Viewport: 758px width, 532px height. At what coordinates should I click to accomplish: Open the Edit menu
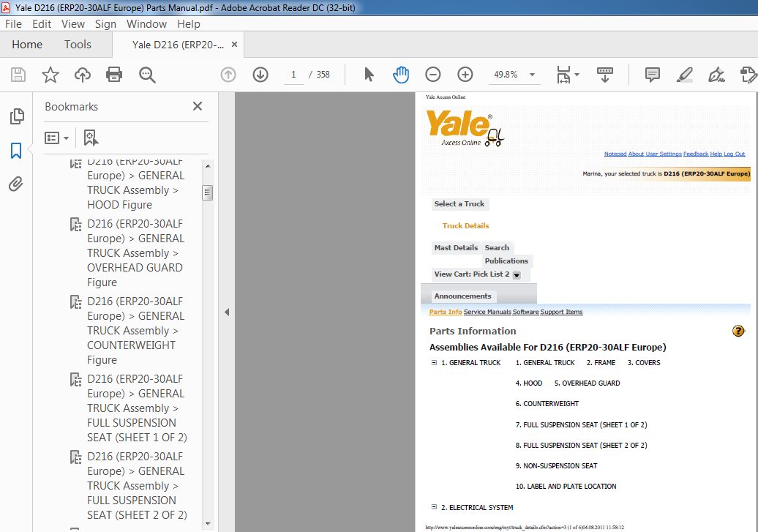42,23
